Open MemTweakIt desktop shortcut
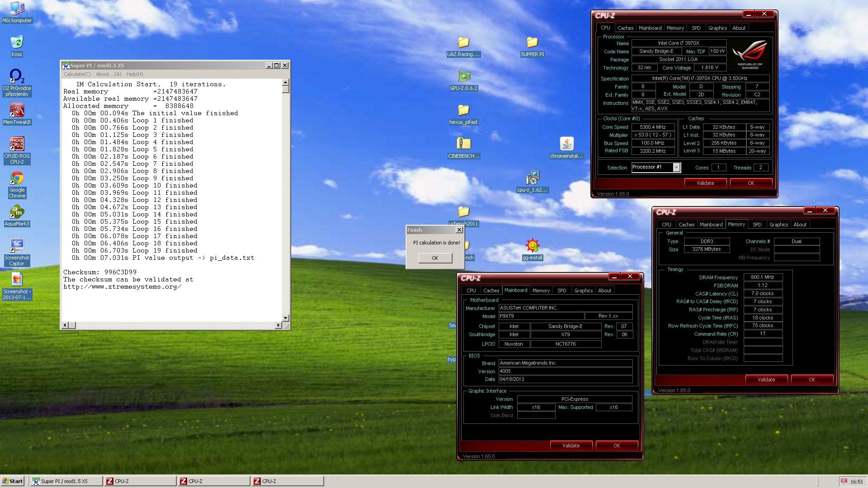868x488 pixels. (x=17, y=114)
